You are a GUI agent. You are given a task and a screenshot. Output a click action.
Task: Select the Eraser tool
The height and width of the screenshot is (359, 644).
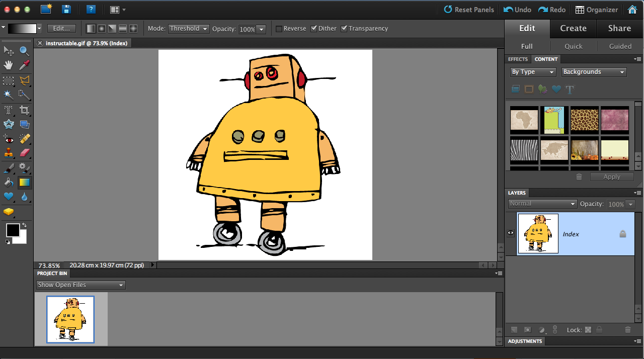pyautogui.click(x=24, y=153)
